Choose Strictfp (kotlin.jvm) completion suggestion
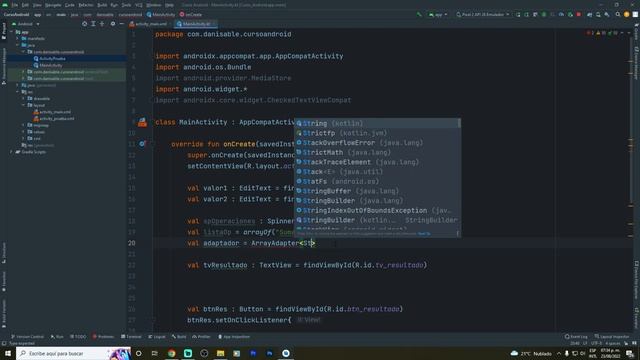640x360 pixels. (377, 133)
